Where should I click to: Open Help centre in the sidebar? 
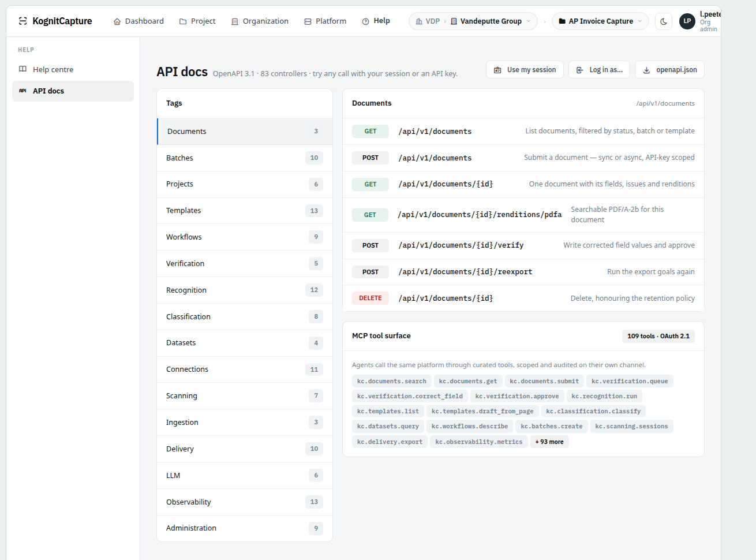[x=73, y=69]
